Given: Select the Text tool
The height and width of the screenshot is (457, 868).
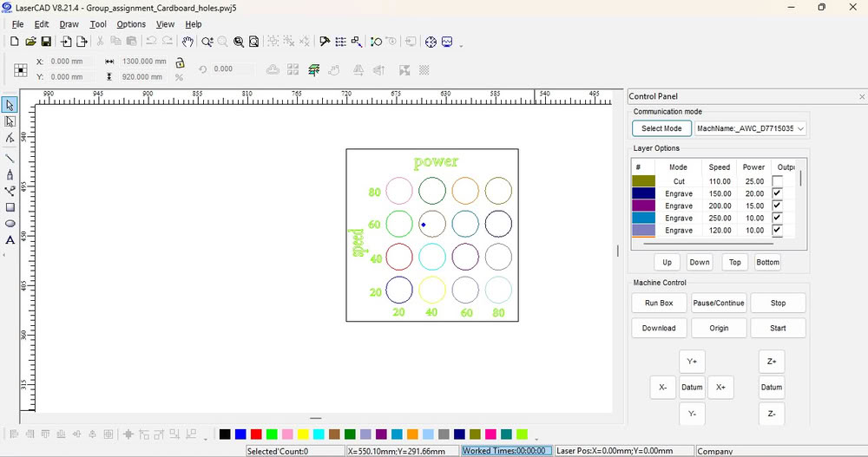Looking at the screenshot, I should pyautogui.click(x=10, y=240).
